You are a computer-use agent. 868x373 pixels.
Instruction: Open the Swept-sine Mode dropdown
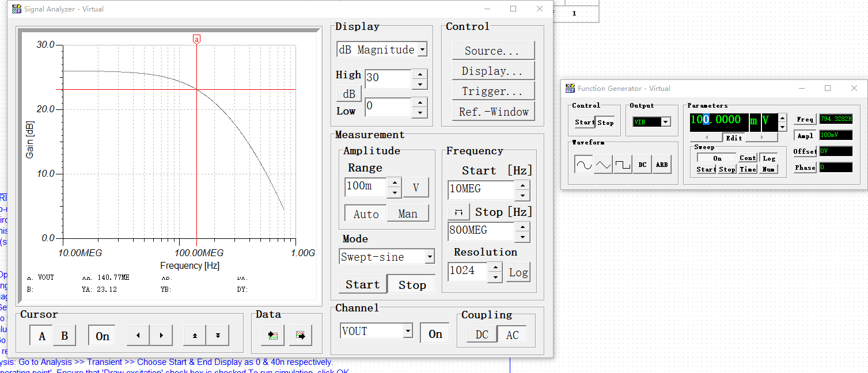pyautogui.click(x=429, y=257)
